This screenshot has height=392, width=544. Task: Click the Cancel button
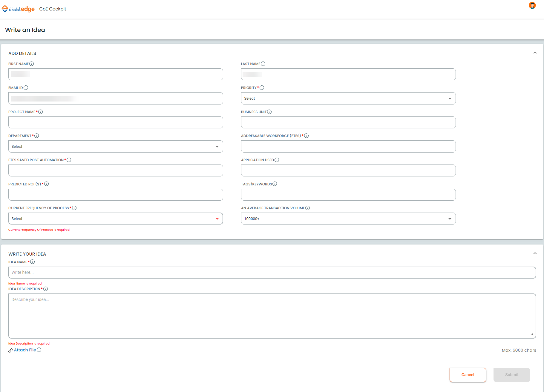pyautogui.click(x=468, y=375)
